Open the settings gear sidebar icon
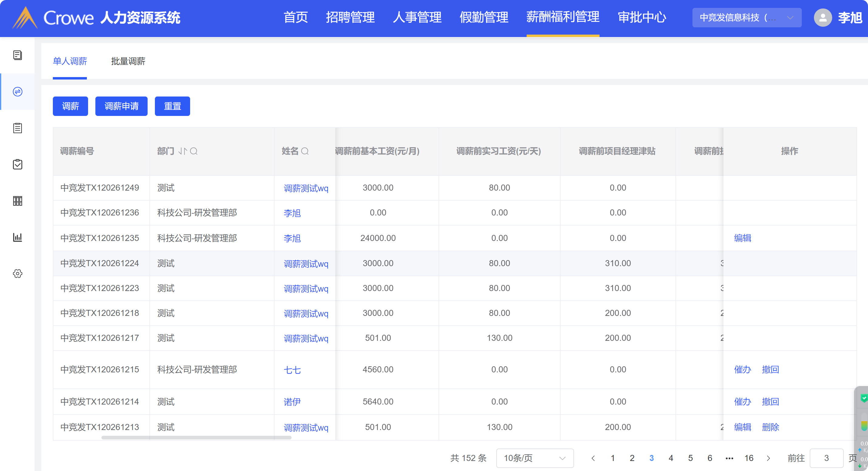The image size is (868, 471). [x=18, y=273]
